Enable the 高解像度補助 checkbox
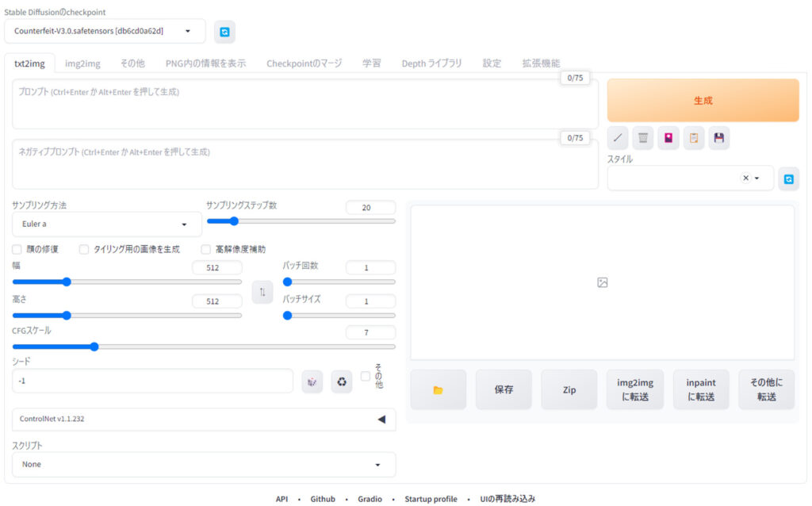This screenshot has height=506, width=812. (x=205, y=249)
